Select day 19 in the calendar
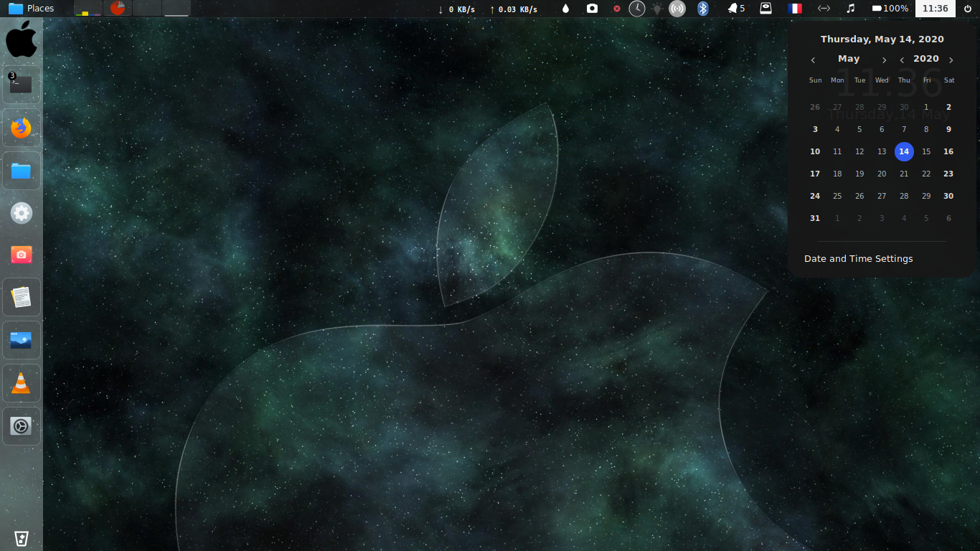The width and height of the screenshot is (980, 551). coord(859,174)
